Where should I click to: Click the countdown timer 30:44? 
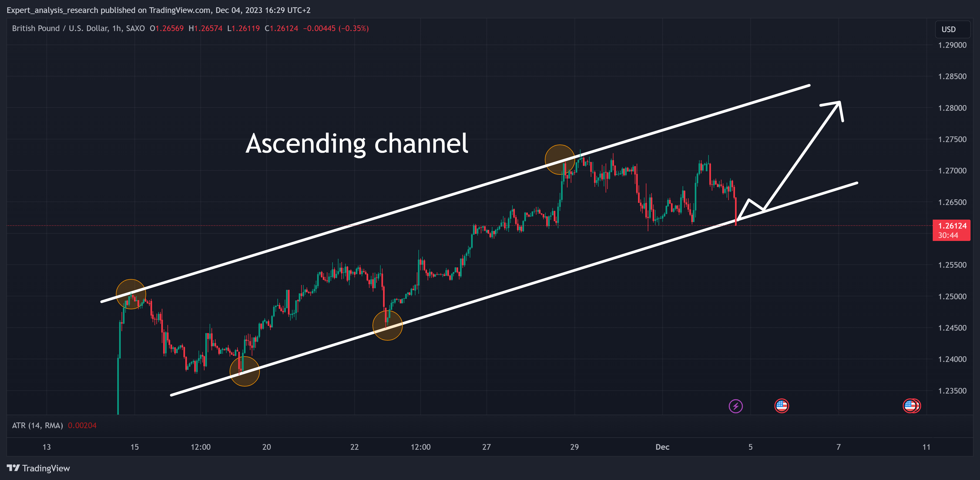[x=948, y=236]
